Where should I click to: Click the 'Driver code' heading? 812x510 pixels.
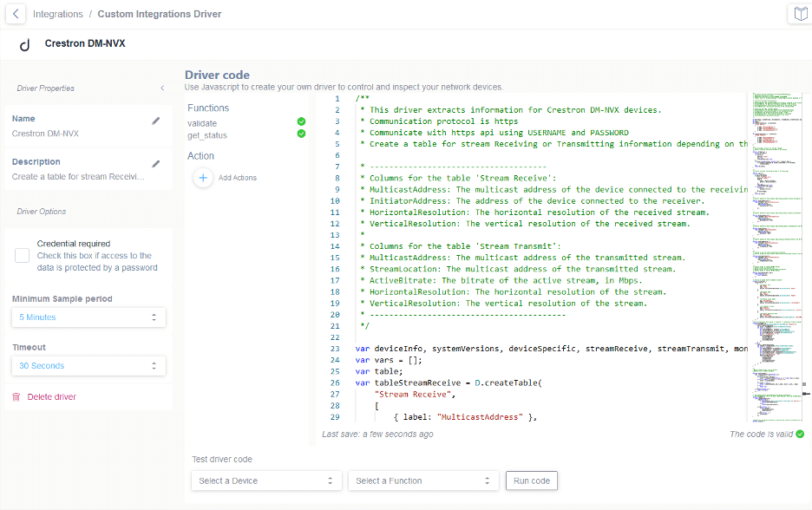(218, 75)
